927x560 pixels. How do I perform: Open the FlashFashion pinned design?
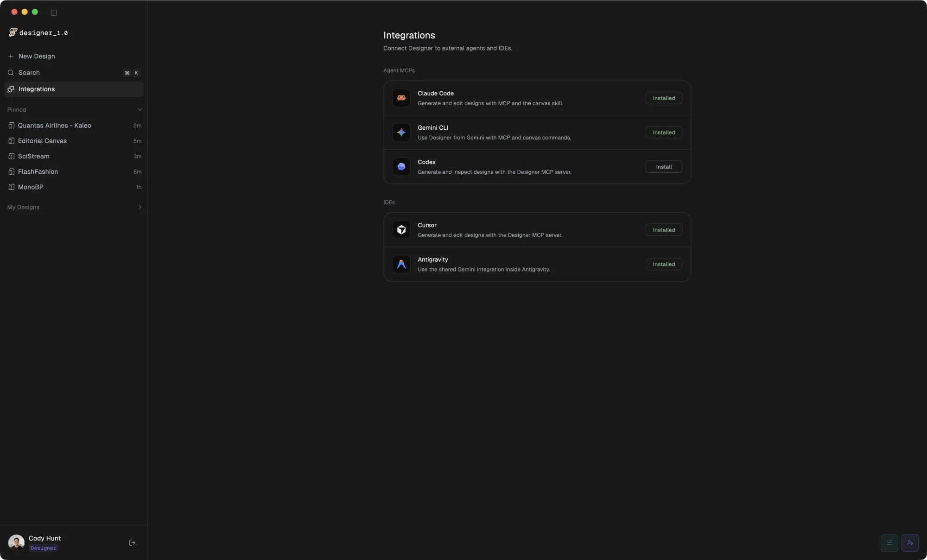click(x=74, y=171)
